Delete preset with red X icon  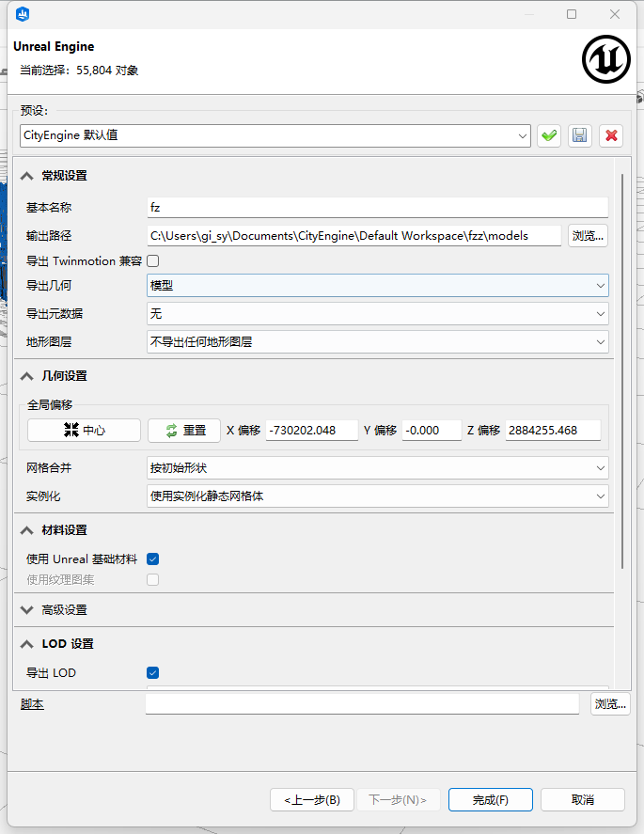click(611, 135)
